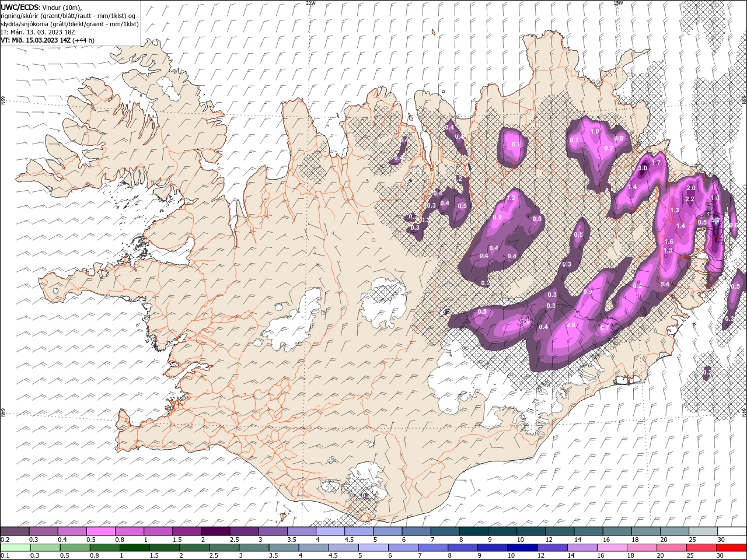This screenshot has width=747, height=560.
Task: Click the deep blue swatch between 10 and 12
Action: (x=522, y=548)
